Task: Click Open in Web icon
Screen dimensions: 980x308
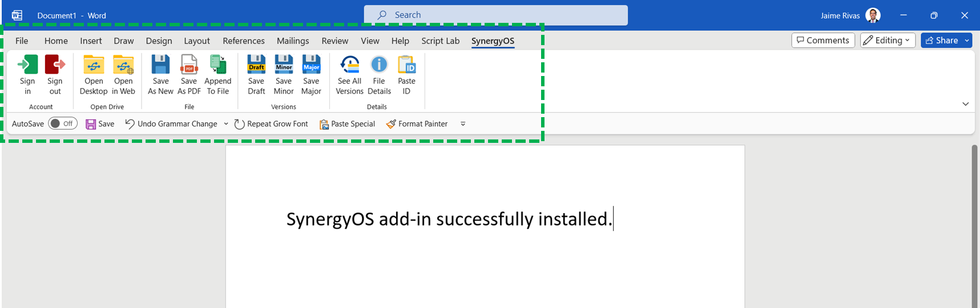Action: point(123,65)
